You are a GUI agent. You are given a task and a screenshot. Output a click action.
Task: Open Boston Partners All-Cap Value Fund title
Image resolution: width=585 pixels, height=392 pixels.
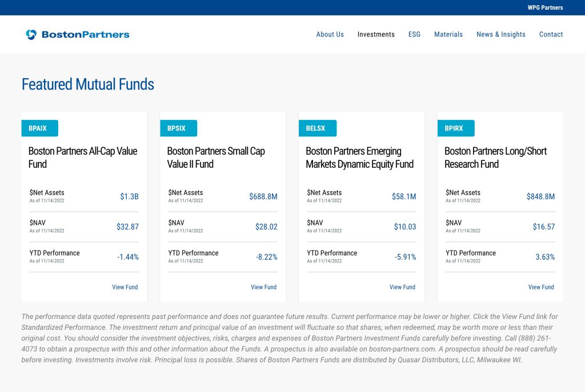click(x=83, y=157)
